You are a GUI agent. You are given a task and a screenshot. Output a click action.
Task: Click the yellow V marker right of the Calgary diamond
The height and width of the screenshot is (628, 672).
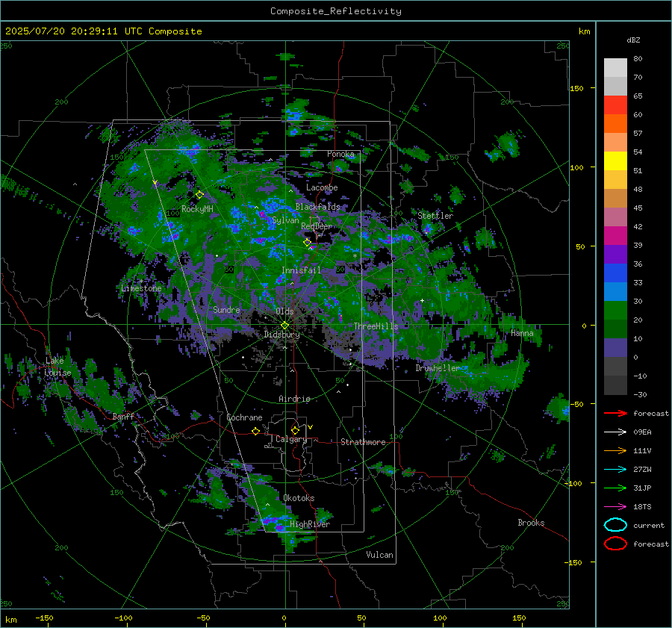click(311, 427)
